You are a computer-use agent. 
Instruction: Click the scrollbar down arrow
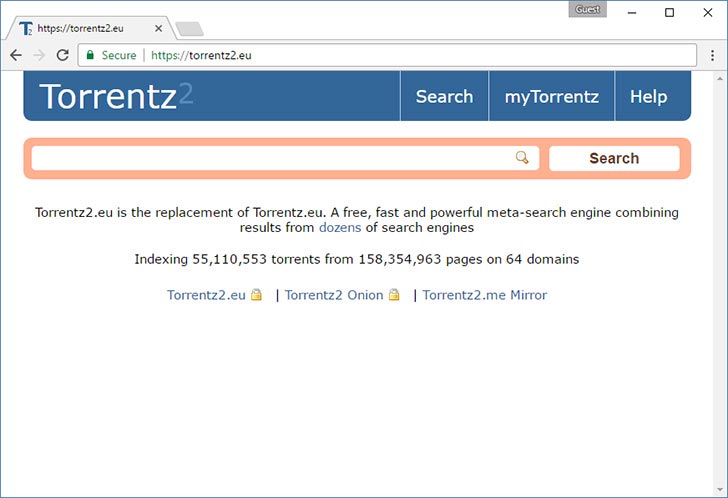point(720,490)
